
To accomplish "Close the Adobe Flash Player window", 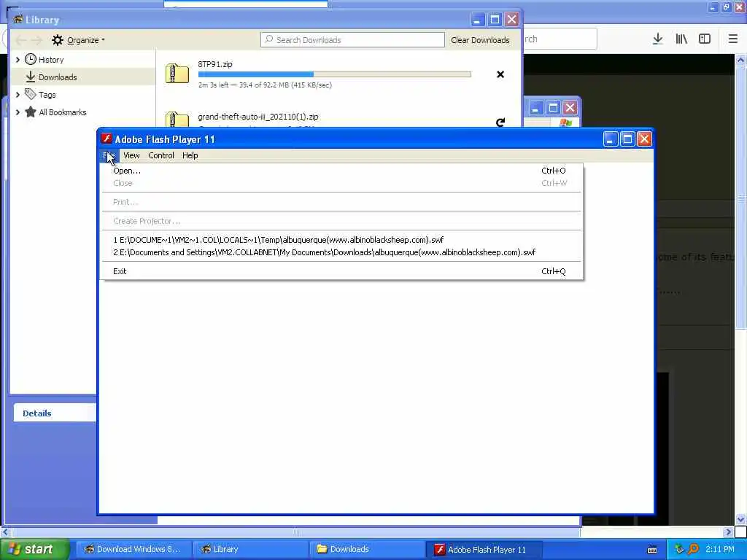I will tap(645, 139).
